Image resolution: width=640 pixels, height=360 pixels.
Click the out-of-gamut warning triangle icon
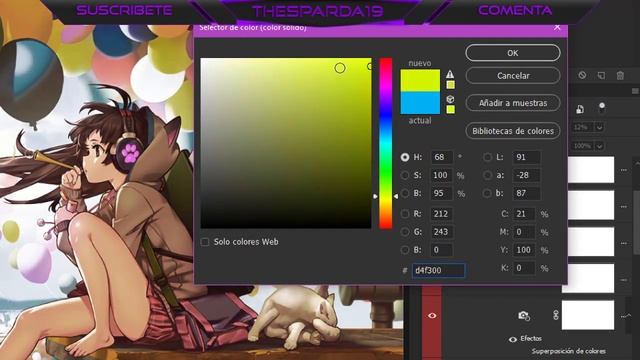coord(450,74)
